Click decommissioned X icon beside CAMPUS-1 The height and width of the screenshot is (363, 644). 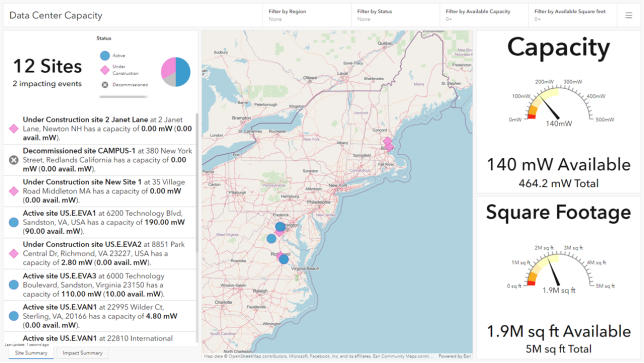tap(14, 160)
